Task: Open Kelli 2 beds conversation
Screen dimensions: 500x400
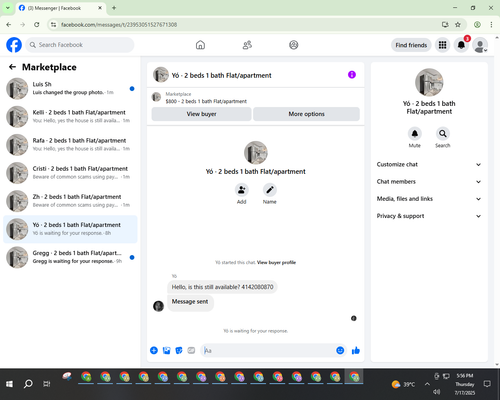Action: click(70, 117)
